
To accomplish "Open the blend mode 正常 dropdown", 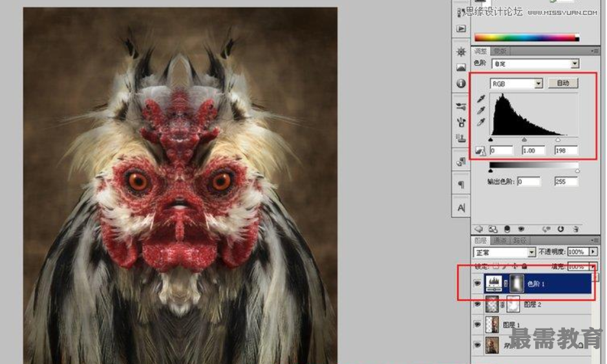I will point(531,253).
